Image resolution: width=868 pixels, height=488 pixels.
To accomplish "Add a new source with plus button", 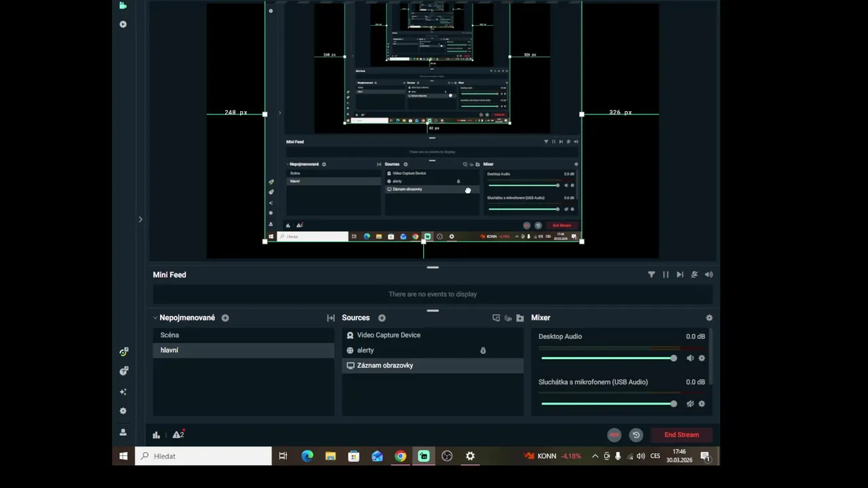I will pyautogui.click(x=382, y=318).
